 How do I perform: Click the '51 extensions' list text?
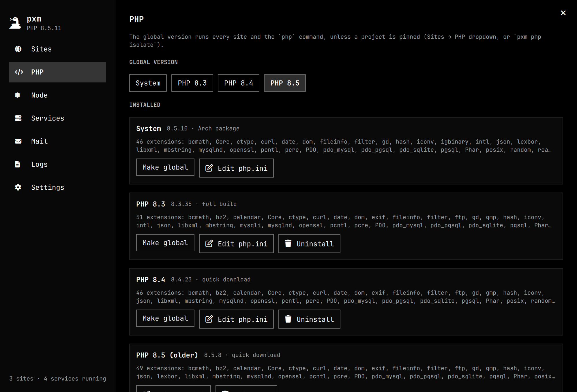pyautogui.click(x=344, y=221)
